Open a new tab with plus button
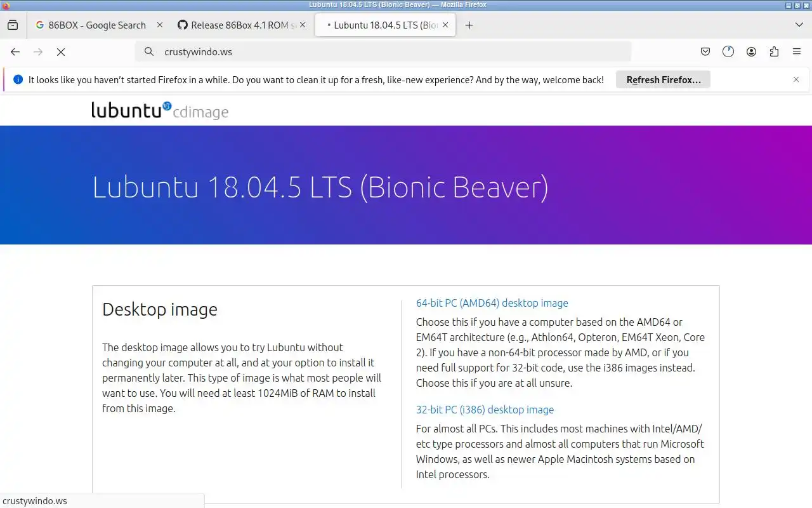This screenshot has width=812, height=508. click(469, 25)
